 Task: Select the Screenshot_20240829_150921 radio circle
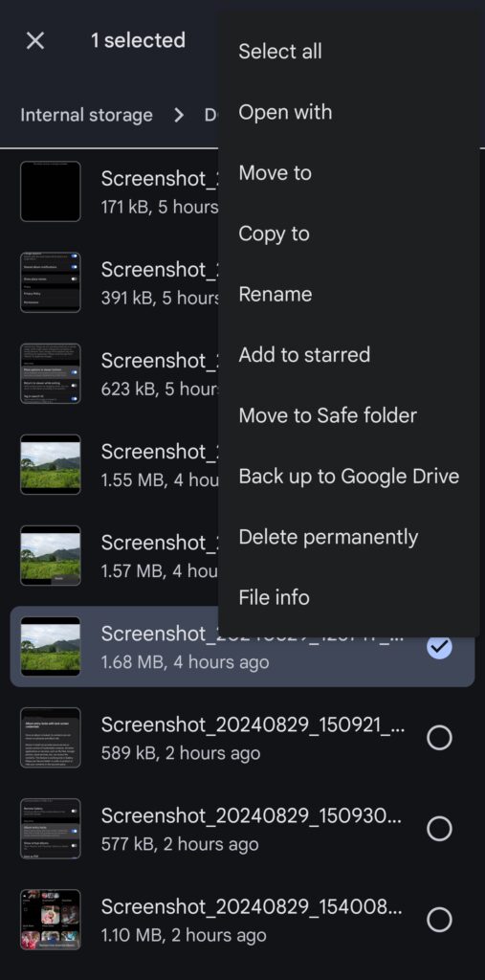(439, 738)
